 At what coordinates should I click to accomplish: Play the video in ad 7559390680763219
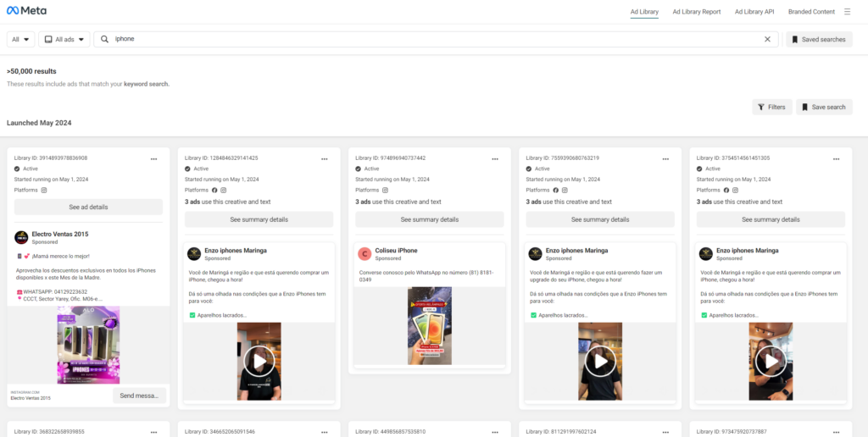pos(600,362)
